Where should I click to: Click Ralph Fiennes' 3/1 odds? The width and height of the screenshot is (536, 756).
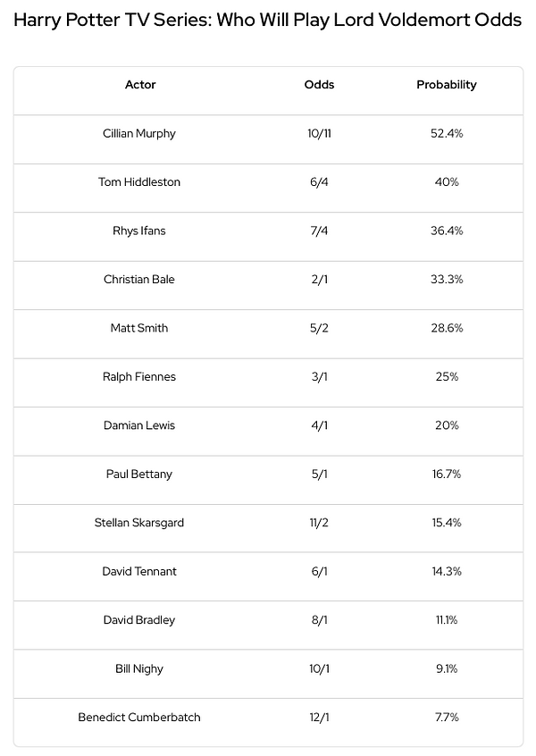[x=319, y=376]
